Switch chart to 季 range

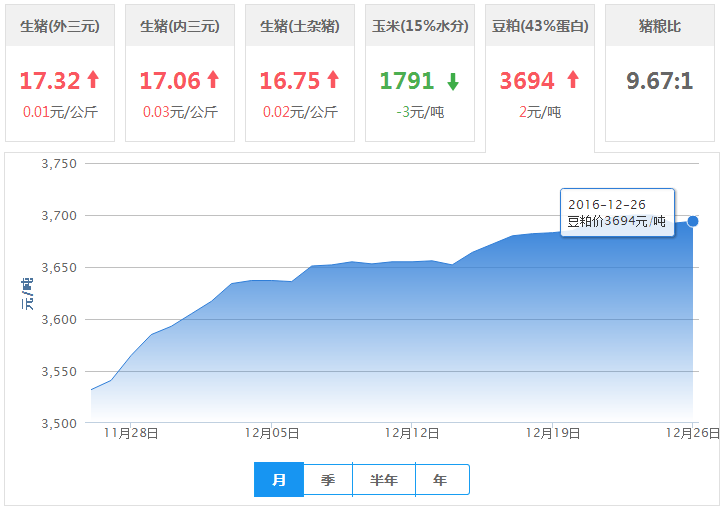coord(328,479)
